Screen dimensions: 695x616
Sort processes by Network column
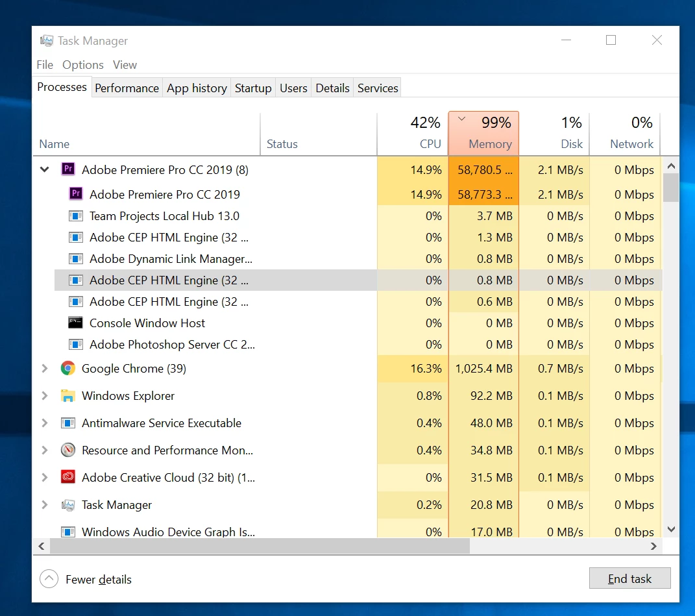[624, 134]
